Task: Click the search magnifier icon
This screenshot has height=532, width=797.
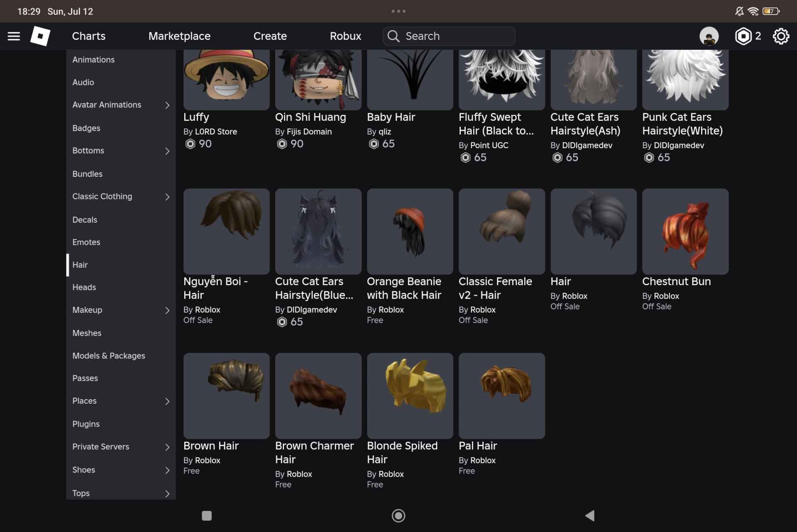Action: (x=393, y=36)
